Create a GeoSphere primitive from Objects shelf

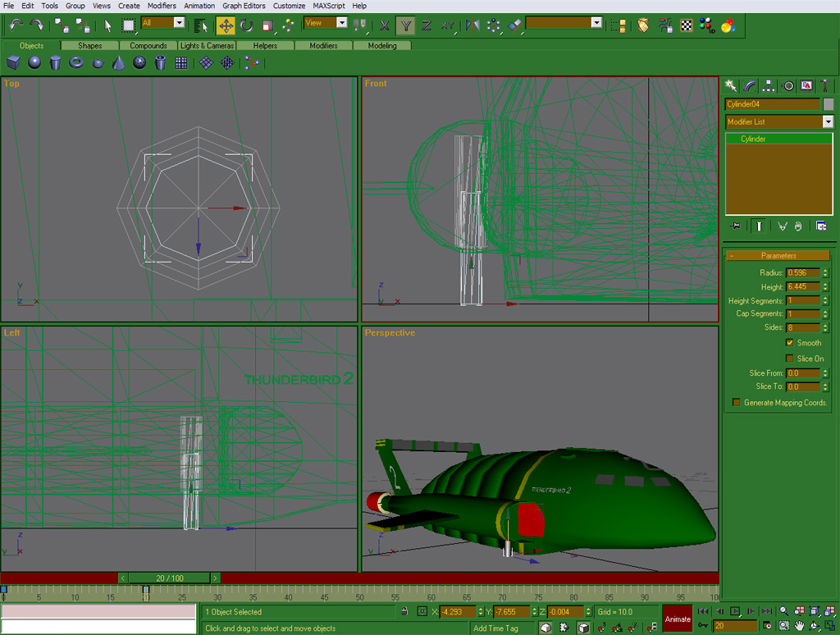coord(139,63)
